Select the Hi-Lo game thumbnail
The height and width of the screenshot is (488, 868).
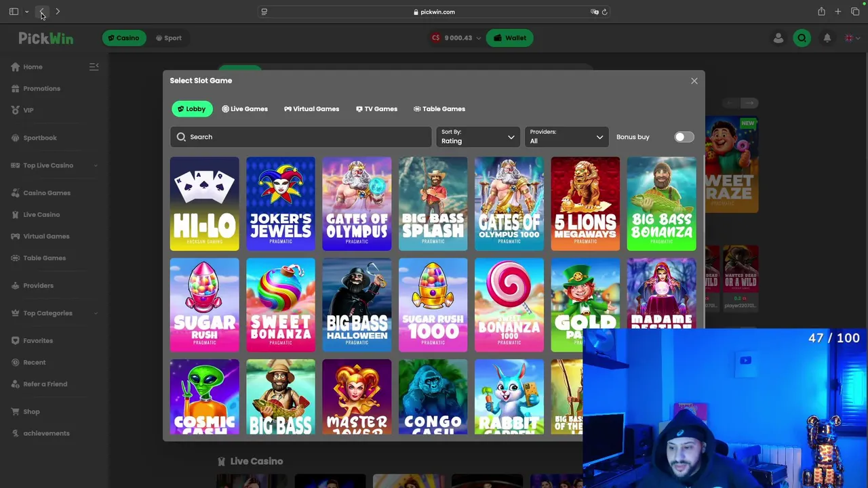point(204,204)
